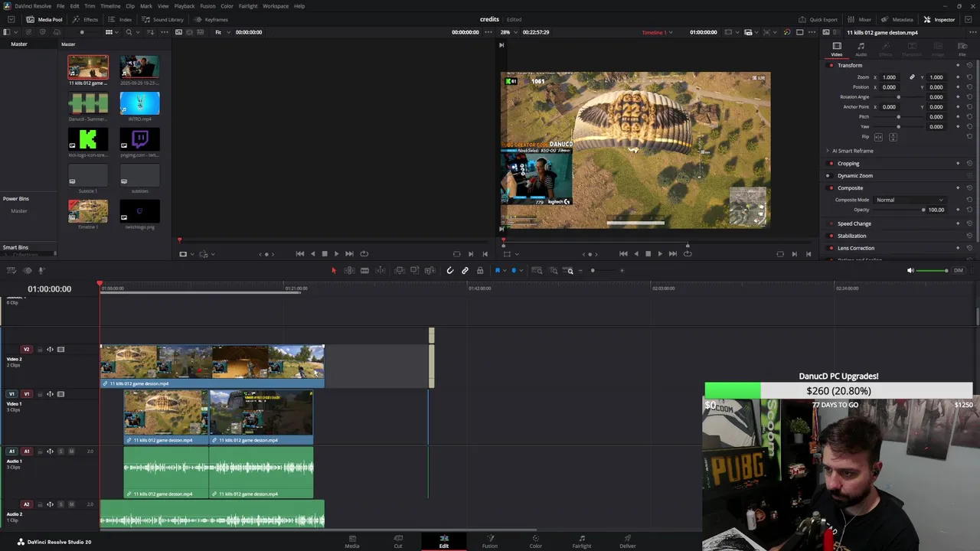Mute Audio 2 track with M
This screenshot has height=551, width=980.
tap(71, 504)
